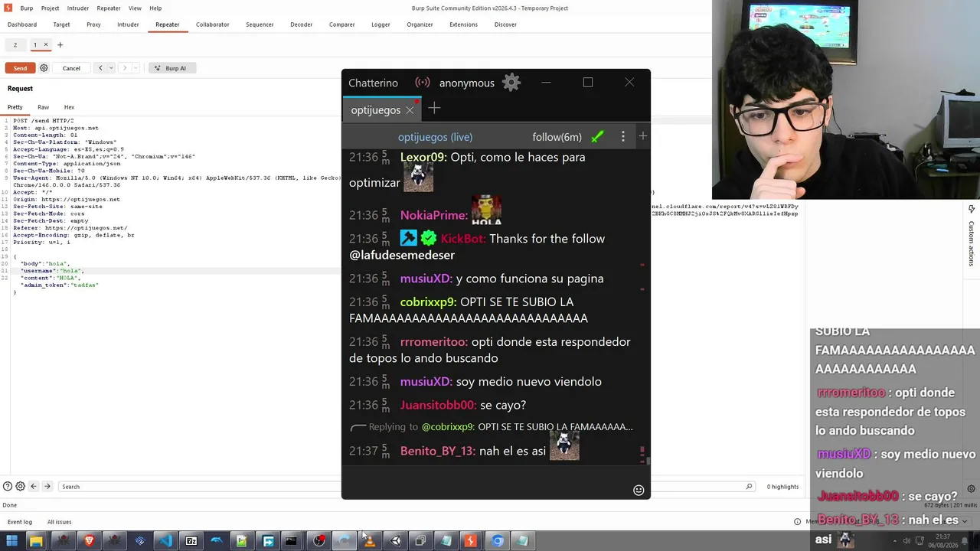Switch to the Target tab

point(61,24)
